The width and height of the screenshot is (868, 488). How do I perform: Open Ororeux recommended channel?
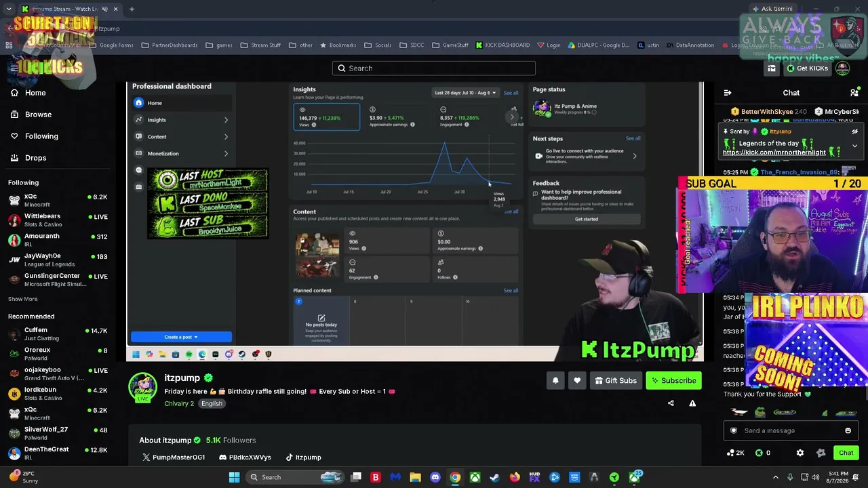(57, 354)
